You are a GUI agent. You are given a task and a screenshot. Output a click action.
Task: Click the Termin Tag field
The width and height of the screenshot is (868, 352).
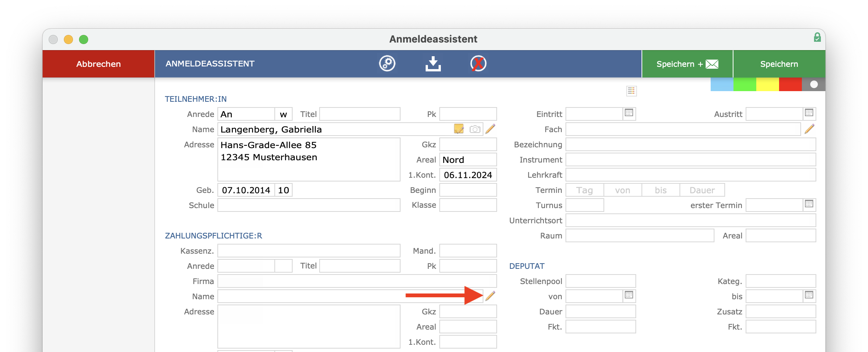(x=584, y=190)
